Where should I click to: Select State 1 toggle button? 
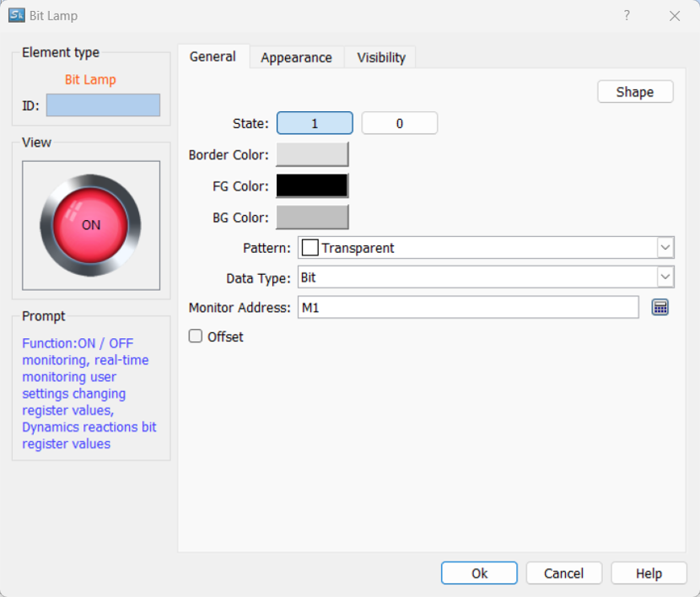click(315, 123)
